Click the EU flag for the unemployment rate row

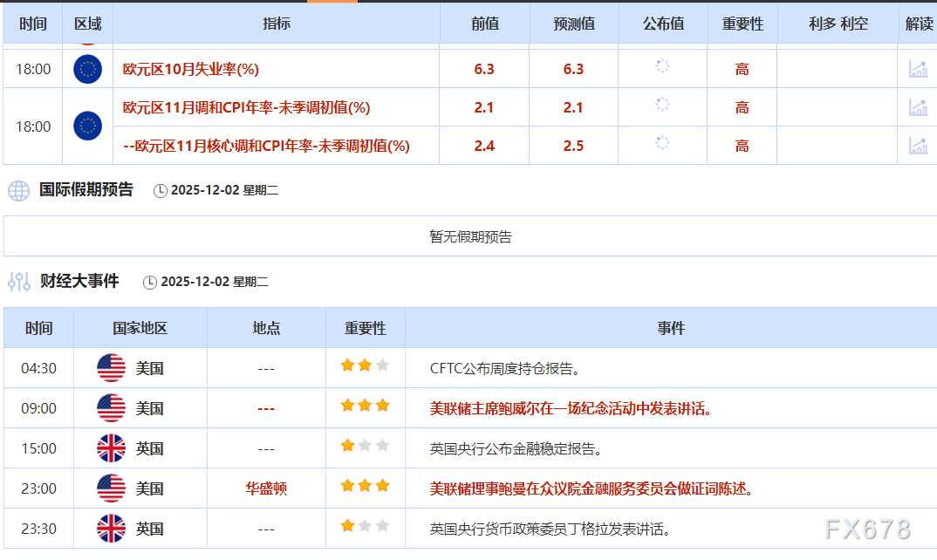click(85, 68)
